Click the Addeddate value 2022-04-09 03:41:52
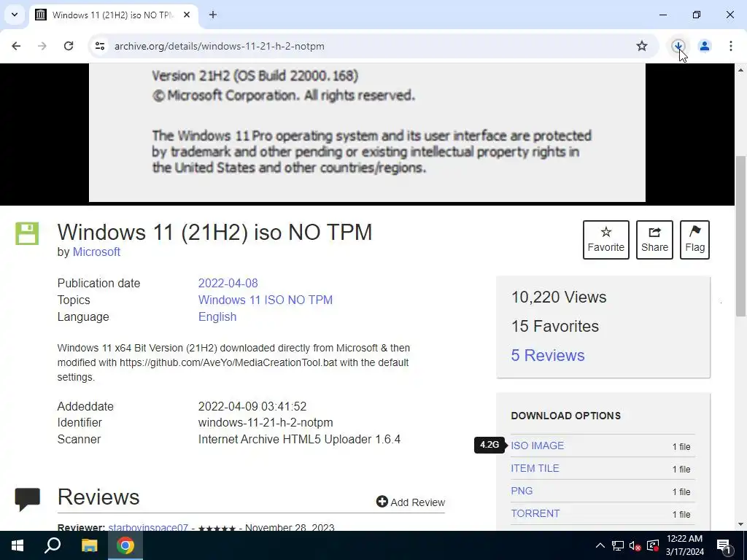The height and width of the screenshot is (560, 747). click(252, 406)
